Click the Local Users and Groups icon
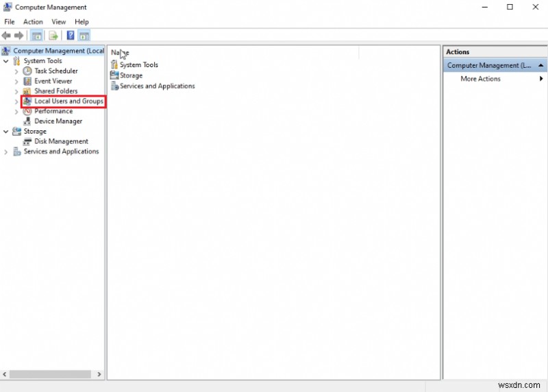This screenshot has height=392, width=548. (x=27, y=101)
